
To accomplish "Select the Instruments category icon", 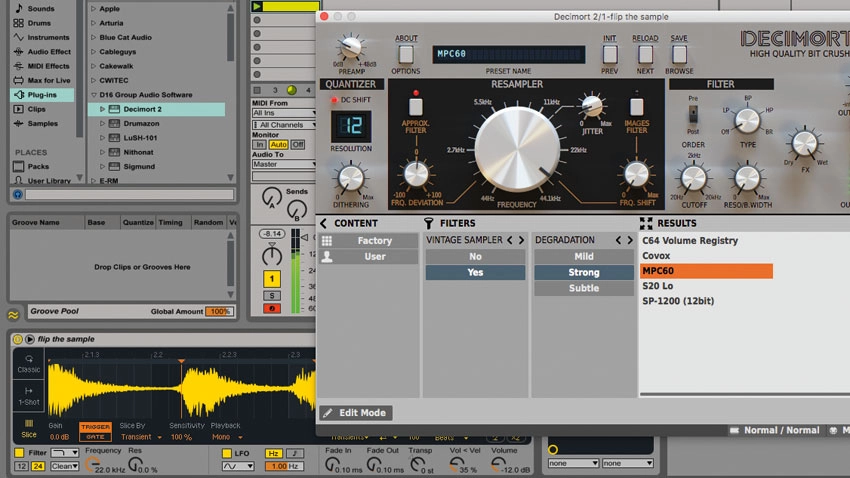I will 18,37.
